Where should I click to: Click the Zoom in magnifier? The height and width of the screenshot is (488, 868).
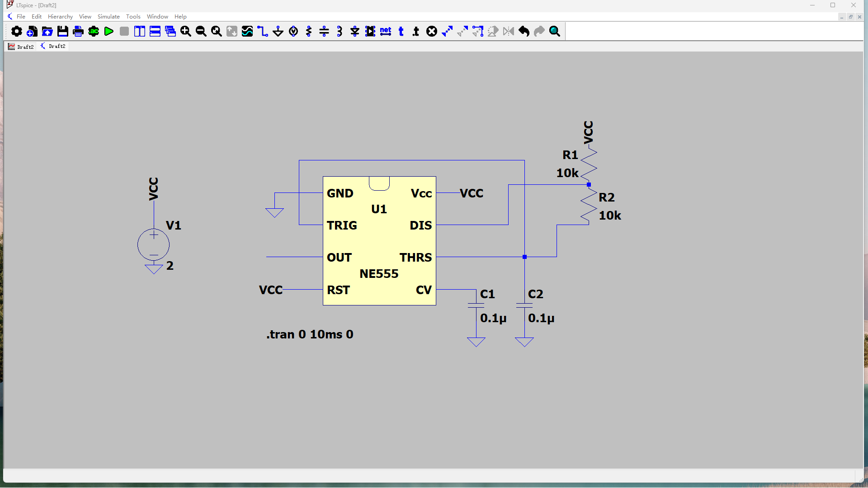point(185,31)
